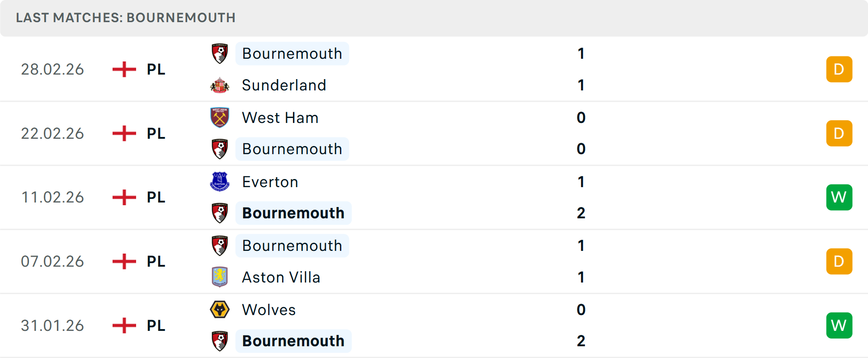Screen dimensions: 868x358
Task: Click the England flag on the 28.02.26 row
Action: point(123,69)
